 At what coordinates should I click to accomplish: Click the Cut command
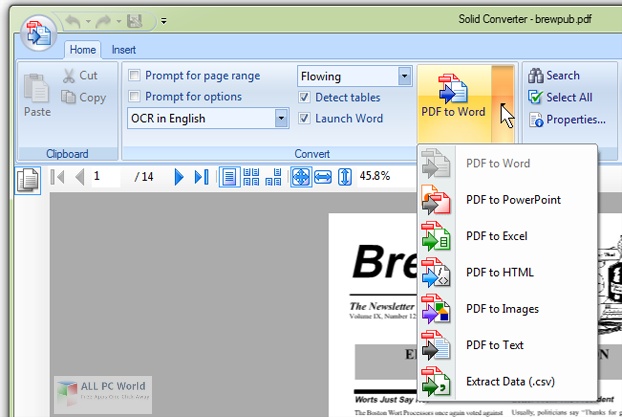tap(81, 75)
